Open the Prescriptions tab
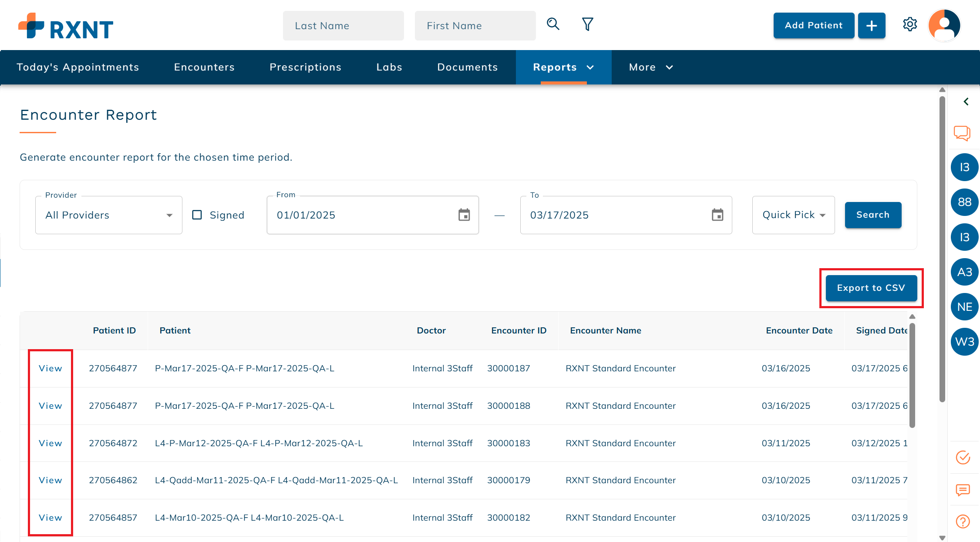 305,67
